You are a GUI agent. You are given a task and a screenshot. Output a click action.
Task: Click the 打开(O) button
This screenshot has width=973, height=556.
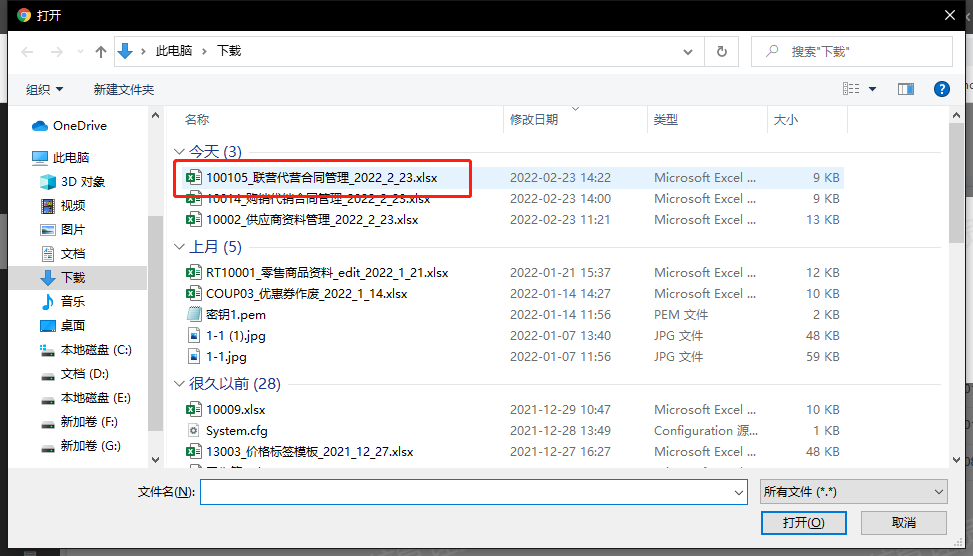pyautogui.click(x=804, y=522)
